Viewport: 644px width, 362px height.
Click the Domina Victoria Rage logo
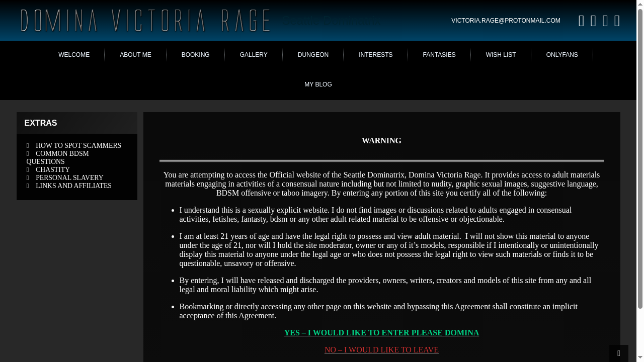(145, 21)
